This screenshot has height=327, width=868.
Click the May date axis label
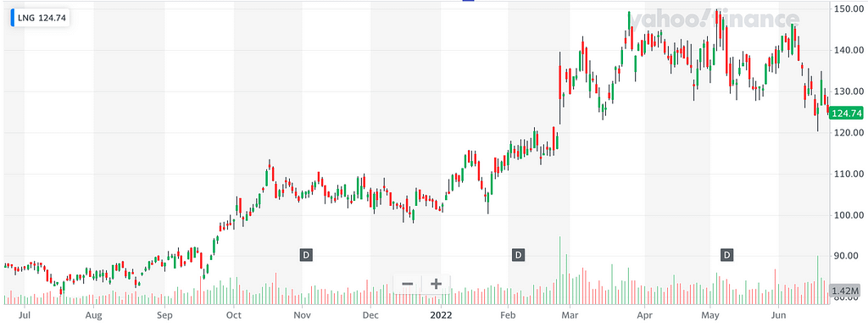(x=710, y=316)
